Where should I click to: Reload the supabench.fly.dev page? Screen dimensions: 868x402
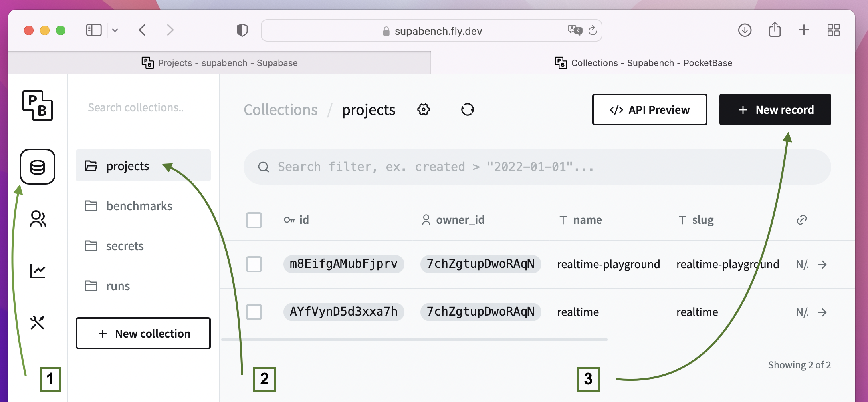593,30
